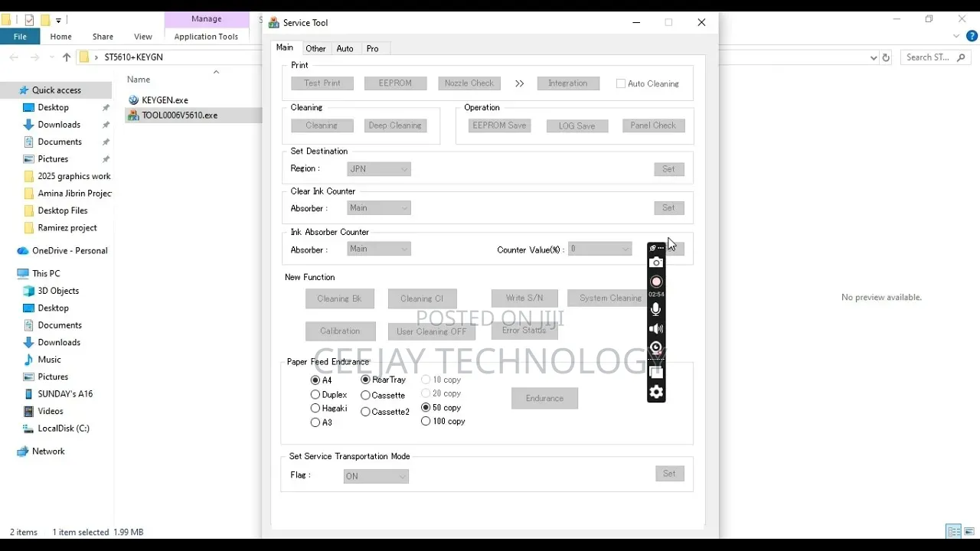Choose the RearTray radio button
This screenshot has height=551, width=980.
coord(366,380)
